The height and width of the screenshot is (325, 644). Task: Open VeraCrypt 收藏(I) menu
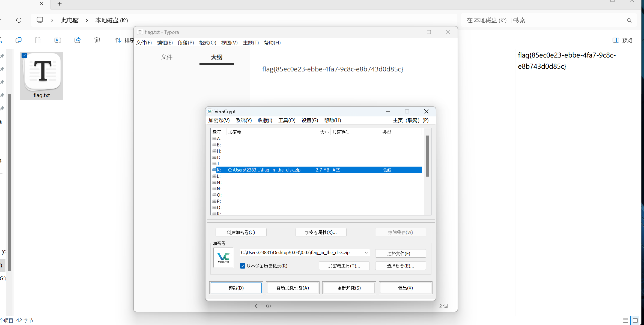coord(265,121)
